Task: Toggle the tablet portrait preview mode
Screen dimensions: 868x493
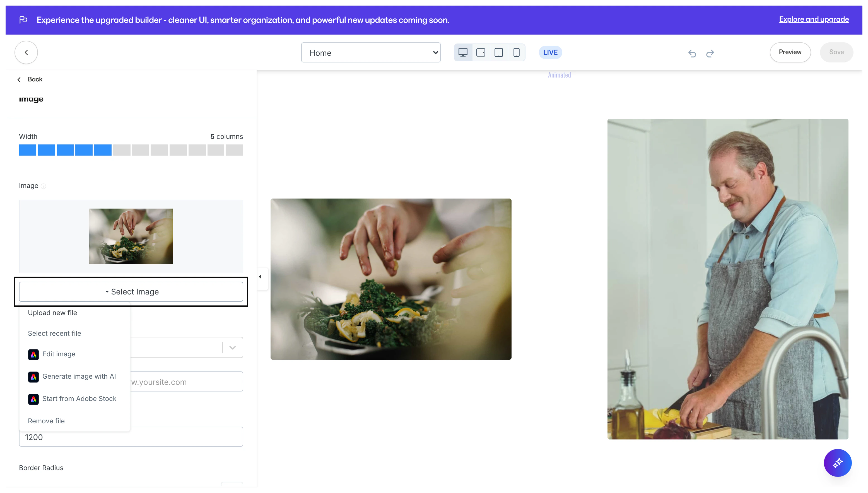Action: (498, 52)
